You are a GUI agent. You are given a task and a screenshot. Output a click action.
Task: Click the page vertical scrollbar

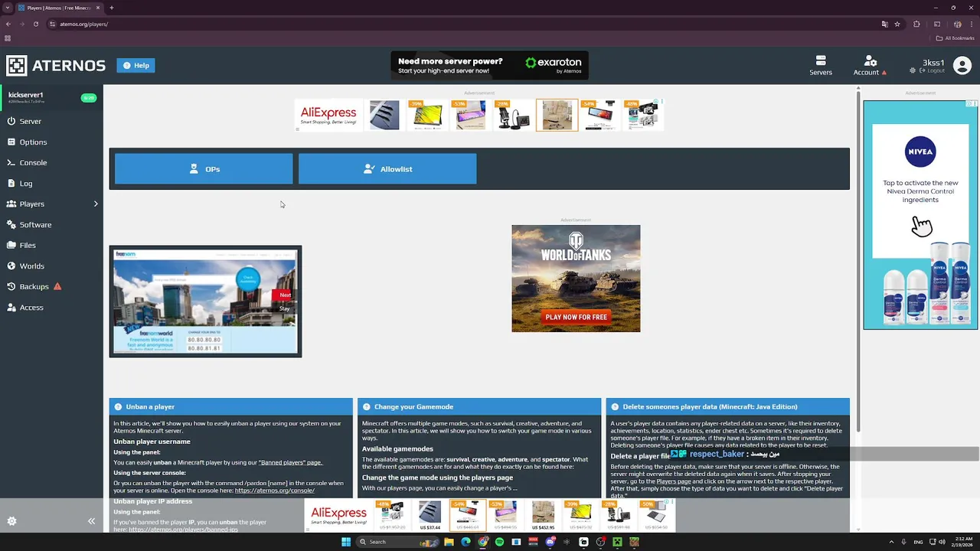pyautogui.click(x=858, y=260)
